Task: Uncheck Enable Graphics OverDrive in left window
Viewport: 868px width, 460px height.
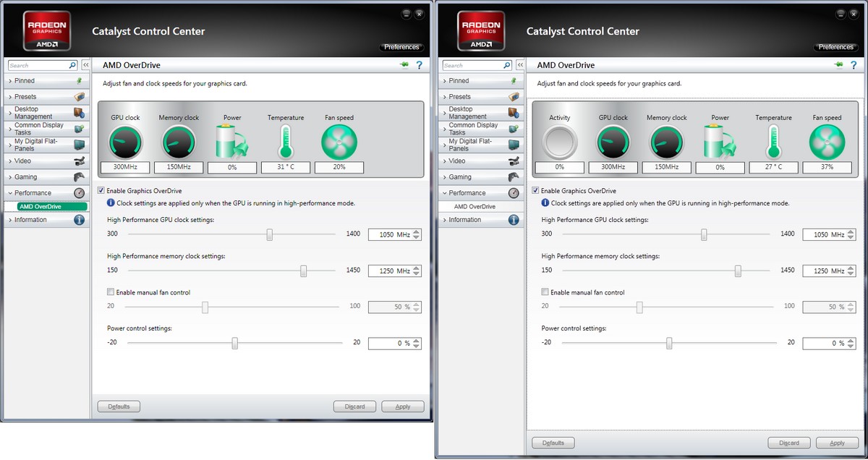Action: (101, 191)
